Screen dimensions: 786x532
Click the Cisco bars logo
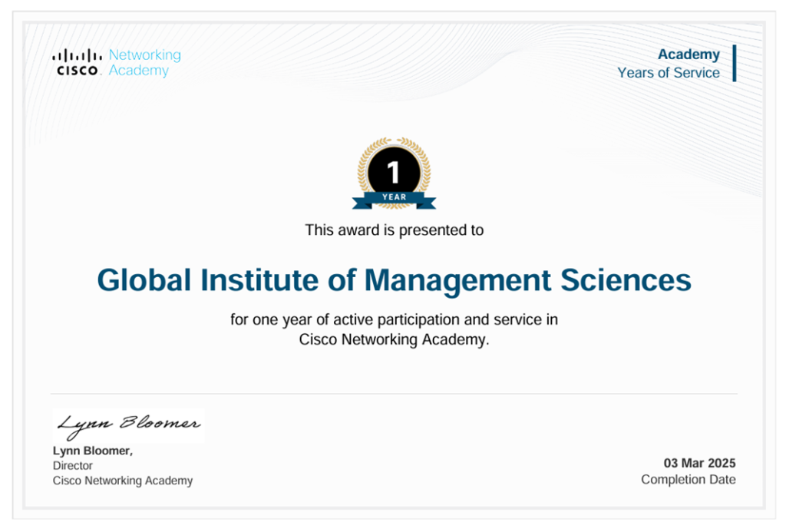(77, 62)
